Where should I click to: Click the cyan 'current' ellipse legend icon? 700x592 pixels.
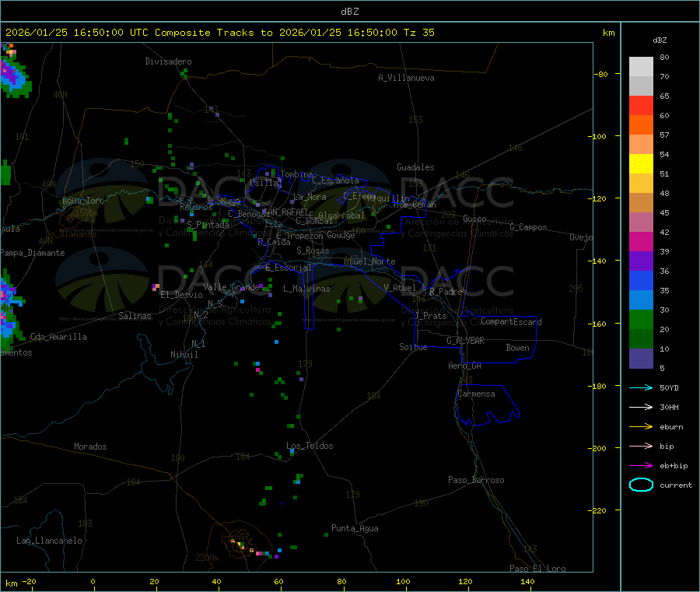[x=641, y=485]
